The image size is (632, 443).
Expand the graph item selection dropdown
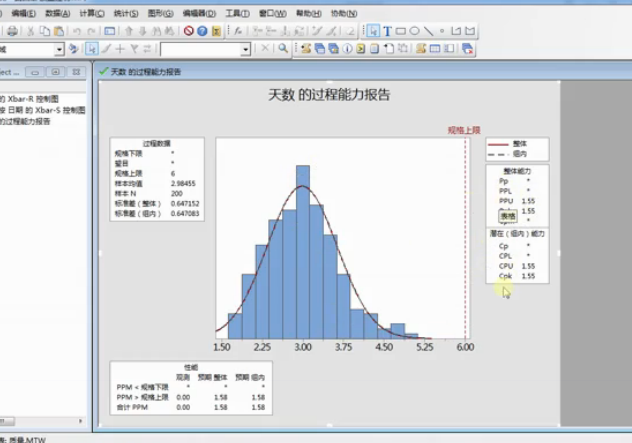(59, 49)
